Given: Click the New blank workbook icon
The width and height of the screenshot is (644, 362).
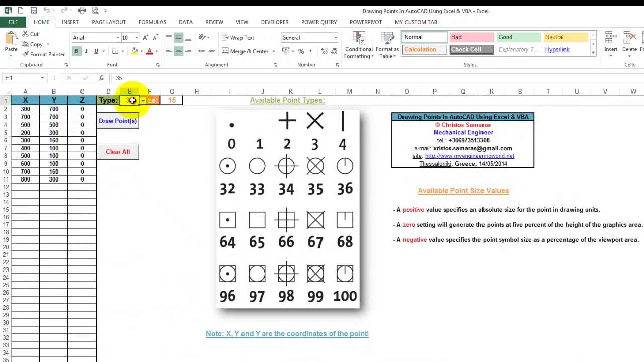Looking at the screenshot, I should pos(21,10).
